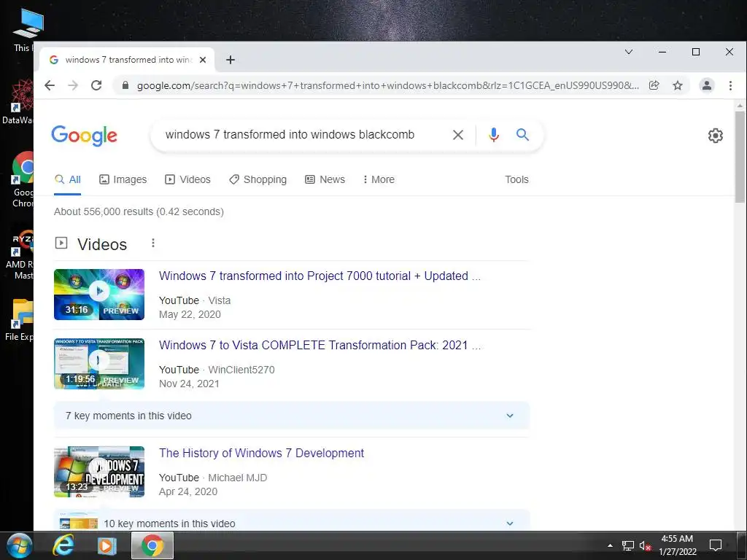The height and width of the screenshot is (560, 747).
Task: Open Chrome's three-dot menu
Action: (x=730, y=85)
